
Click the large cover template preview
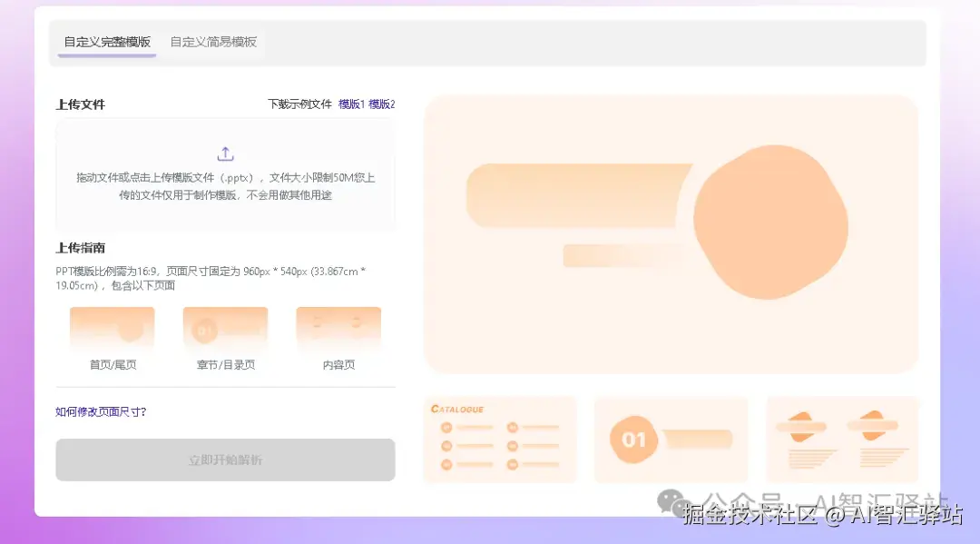671,233
